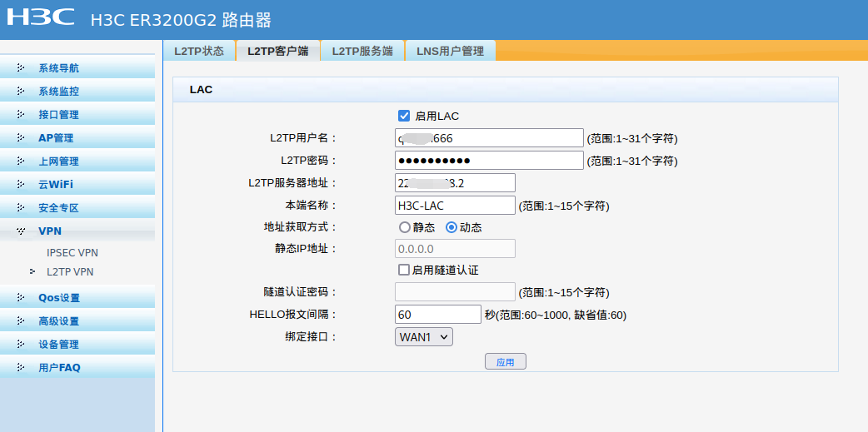
Task: Click the arrow icon beside 系统导航
Action: (x=21, y=68)
